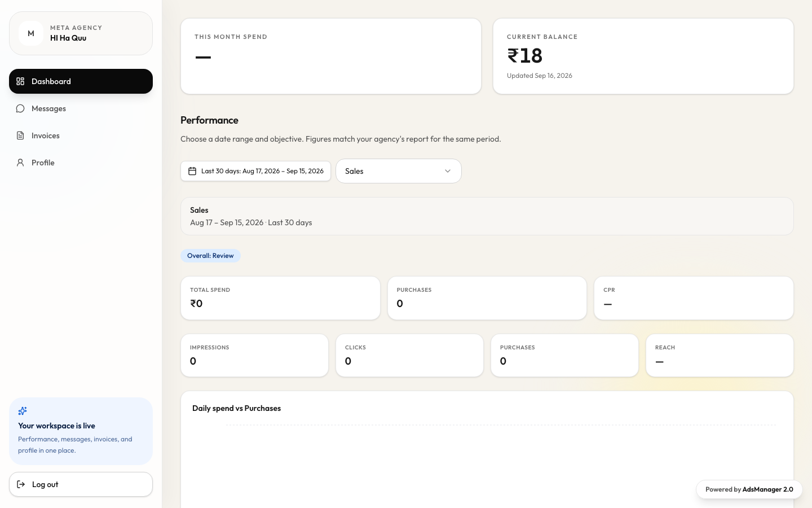The image size is (812, 508).
Task: Select the Total Spend card
Action: [280, 298]
